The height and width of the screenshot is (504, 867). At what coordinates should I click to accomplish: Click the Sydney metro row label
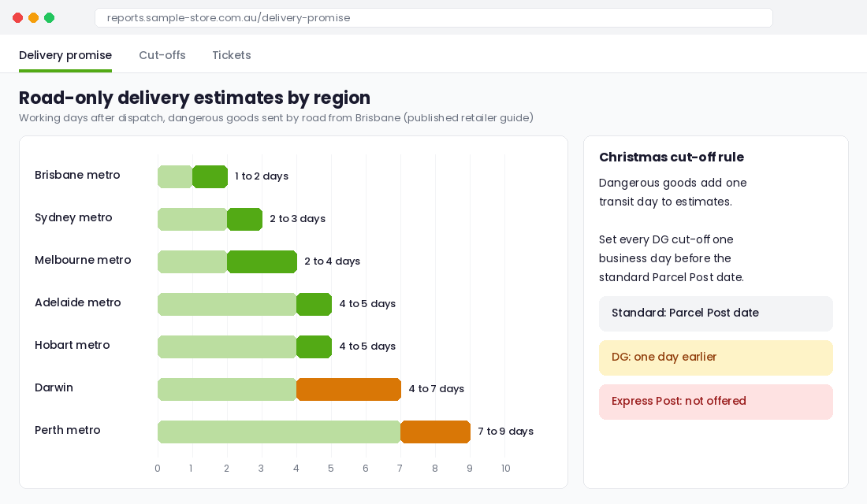point(73,217)
